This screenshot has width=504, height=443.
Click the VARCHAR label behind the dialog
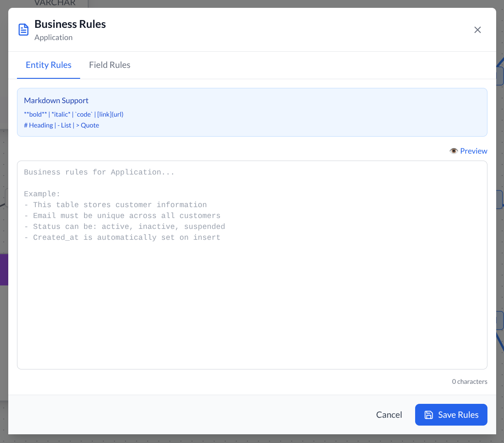point(54,3)
